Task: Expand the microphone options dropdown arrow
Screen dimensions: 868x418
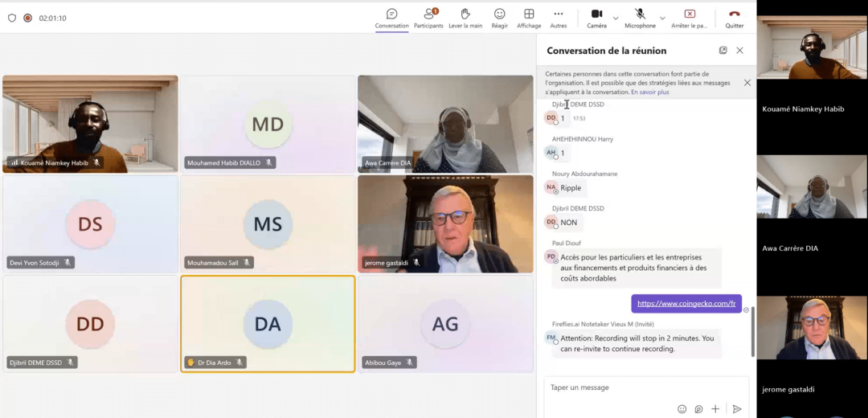Action: tap(662, 18)
